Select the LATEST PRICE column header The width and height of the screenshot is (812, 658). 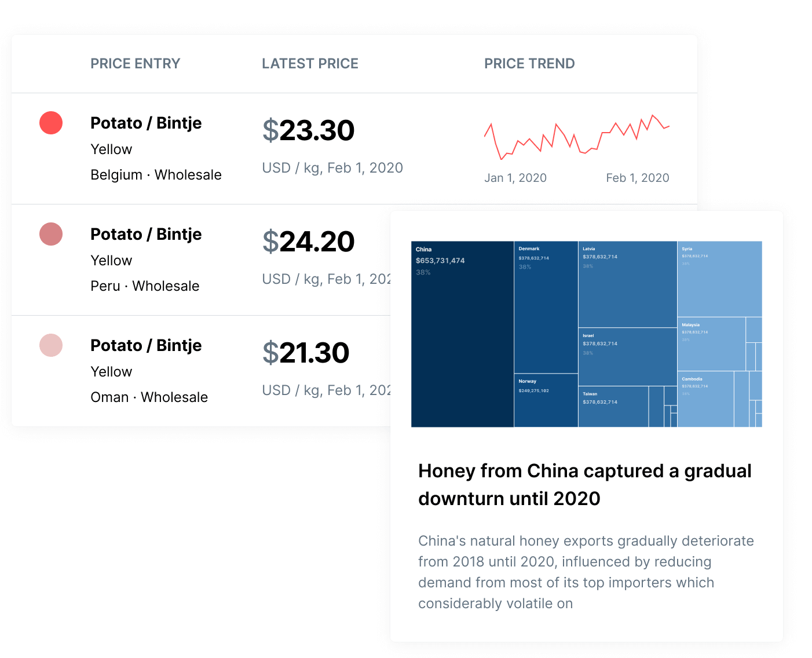(x=310, y=64)
